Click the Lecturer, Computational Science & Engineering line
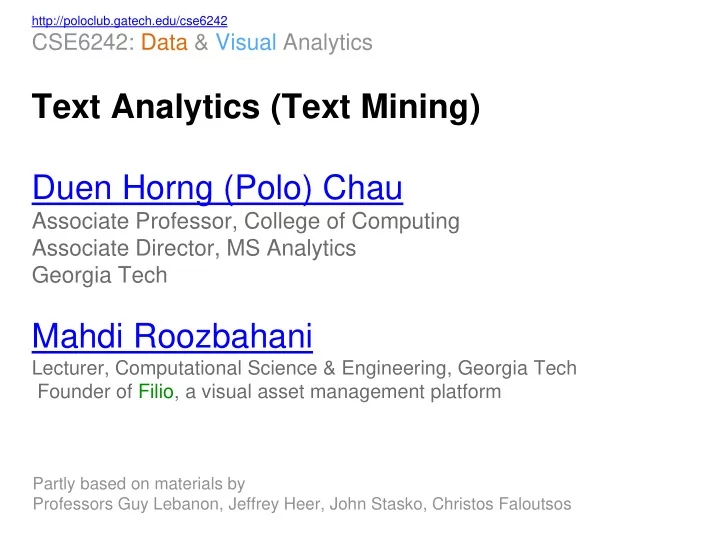Screen dimensions: 720x541 [x=304, y=368]
